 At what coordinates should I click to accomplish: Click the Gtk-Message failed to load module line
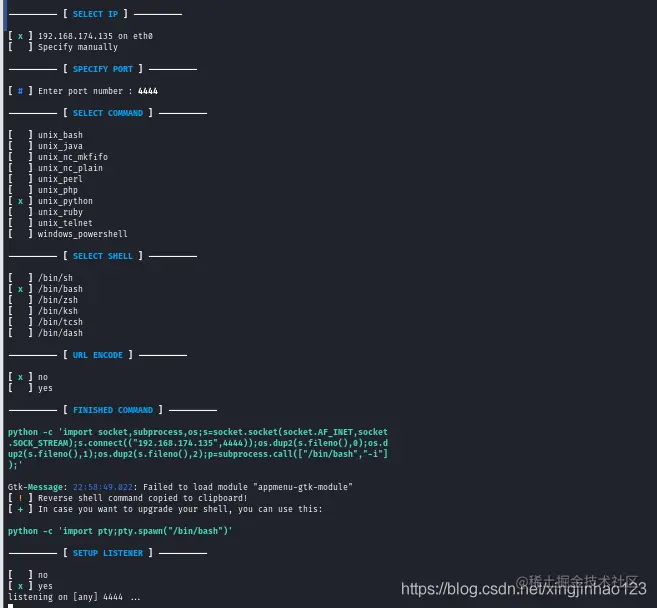pyautogui.click(x=180, y=487)
